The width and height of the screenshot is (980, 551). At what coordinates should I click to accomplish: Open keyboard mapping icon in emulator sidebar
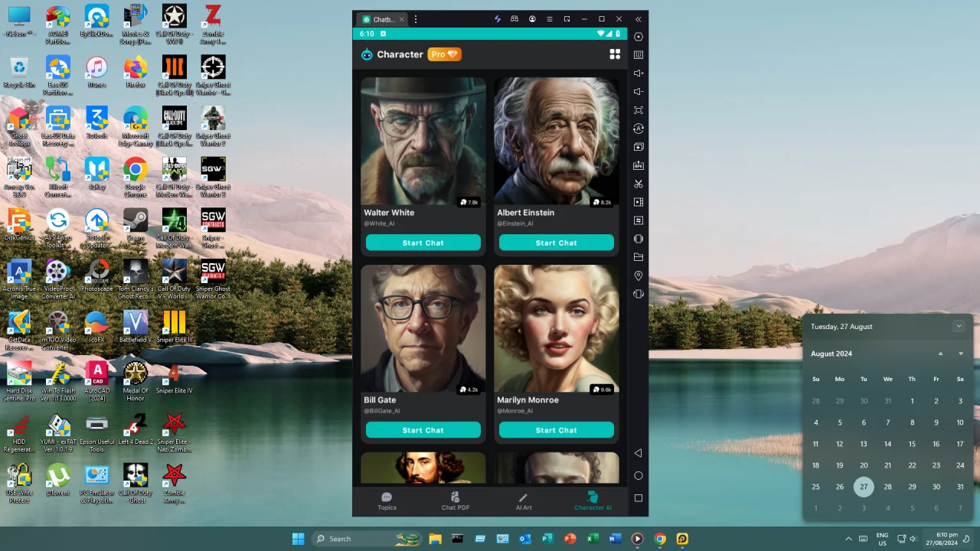(x=639, y=55)
